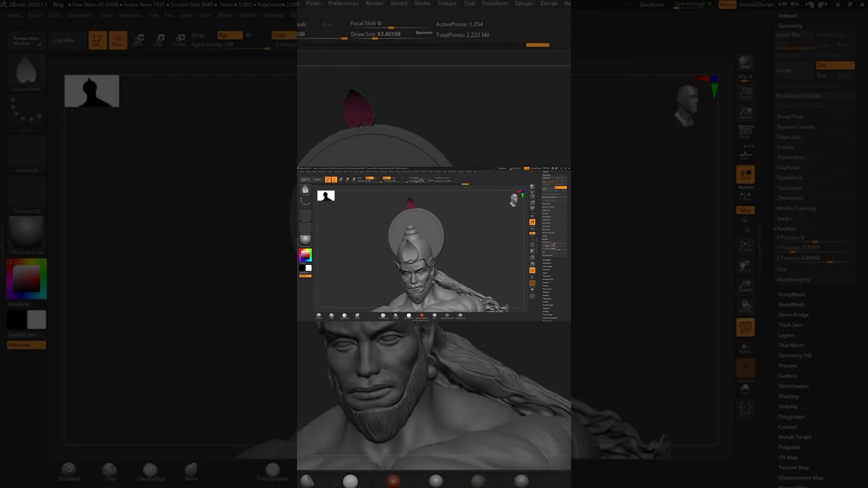Open the Stroke menu in the top bar
This screenshot has height=488, width=868.
tap(422, 3)
